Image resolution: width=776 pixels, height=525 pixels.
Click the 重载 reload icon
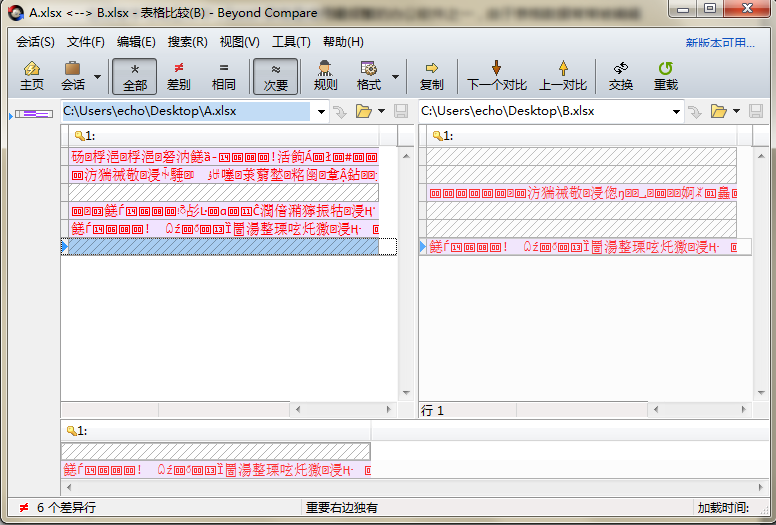pos(666,76)
